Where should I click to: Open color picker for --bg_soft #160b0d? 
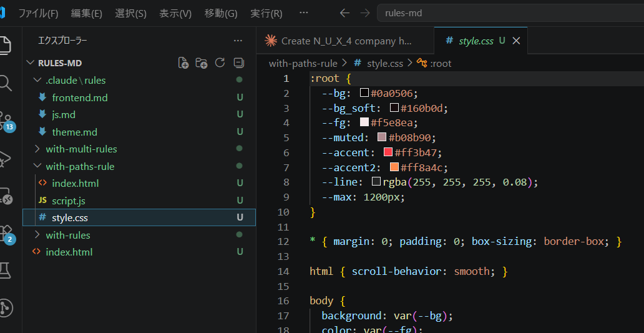click(x=394, y=107)
